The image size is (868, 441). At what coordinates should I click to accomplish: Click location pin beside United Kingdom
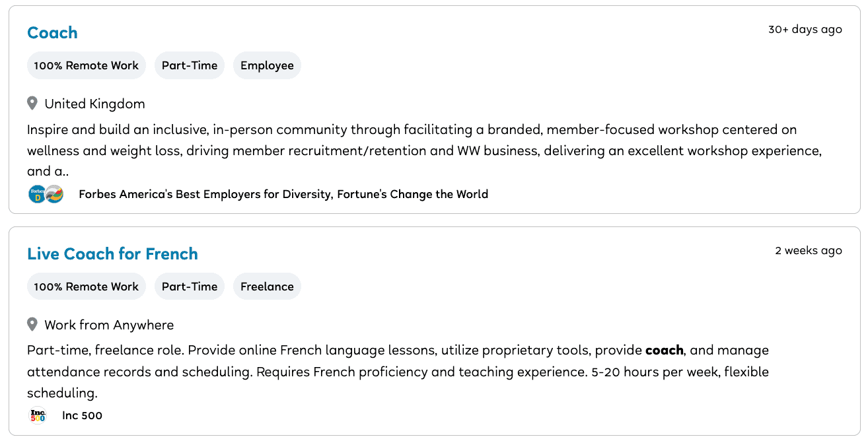(x=32, y=104)
